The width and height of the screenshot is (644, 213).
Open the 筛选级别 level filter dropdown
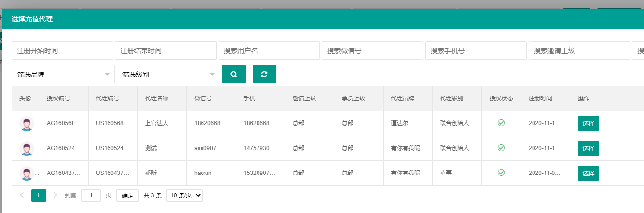pyautogui.click(x=168, y=75)
